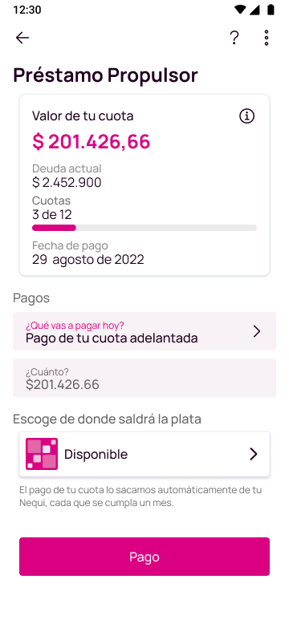This screenshot has width=289, height=644.
Task: Tap the ¿Cuánto? amount field
Action: [x=144, y=378]
